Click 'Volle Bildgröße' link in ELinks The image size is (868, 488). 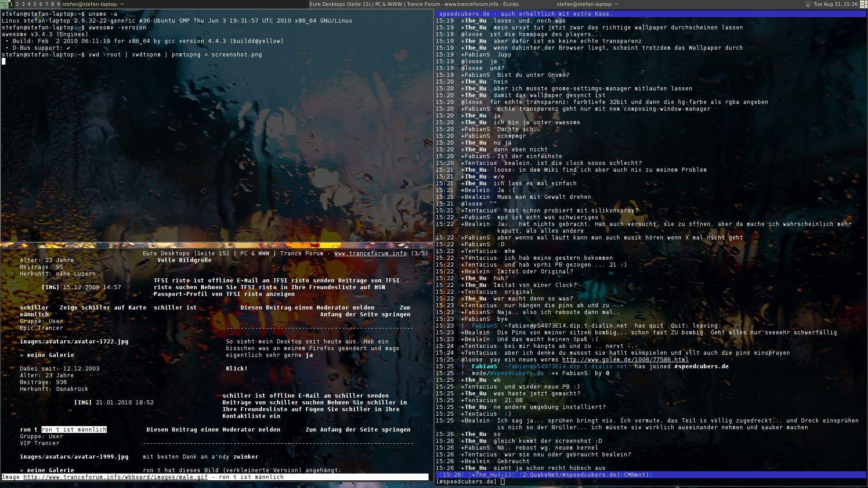184,260
